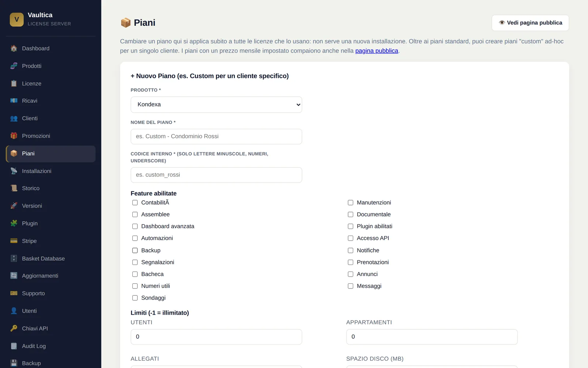Click the Chiavi API key icon
This screenshot has width=588, height=368.
14,328
